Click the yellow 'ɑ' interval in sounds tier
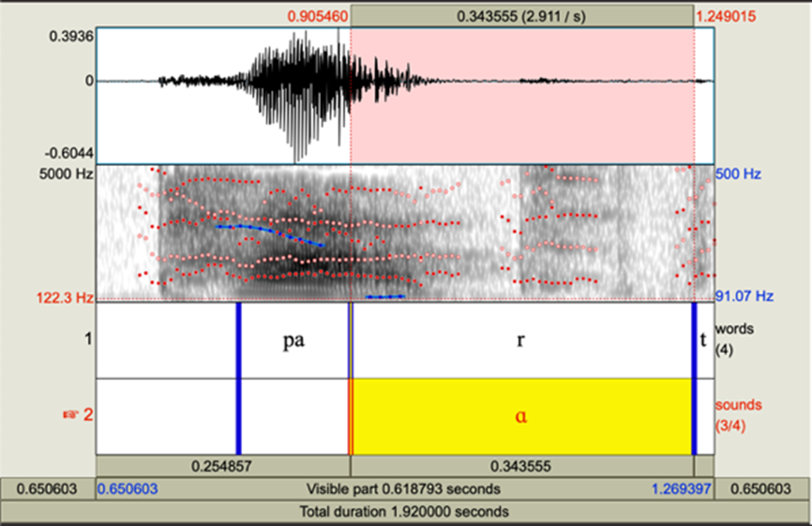This screenshot has width=812, height=526. (x=521, y=416)
